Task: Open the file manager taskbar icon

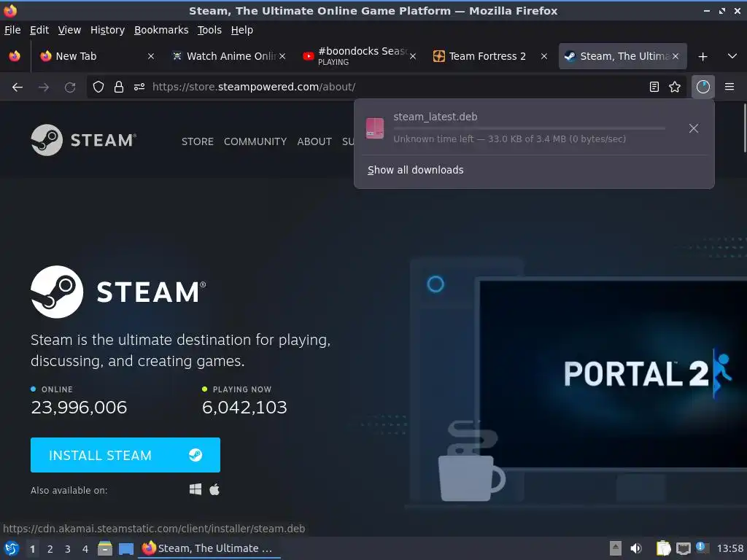Action: 105,548
